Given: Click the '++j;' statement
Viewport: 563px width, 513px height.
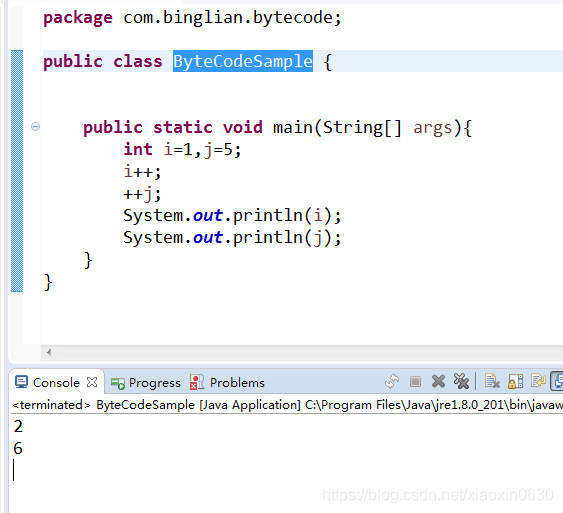Looking at the screenshot, I should click(x=142, y=194).
